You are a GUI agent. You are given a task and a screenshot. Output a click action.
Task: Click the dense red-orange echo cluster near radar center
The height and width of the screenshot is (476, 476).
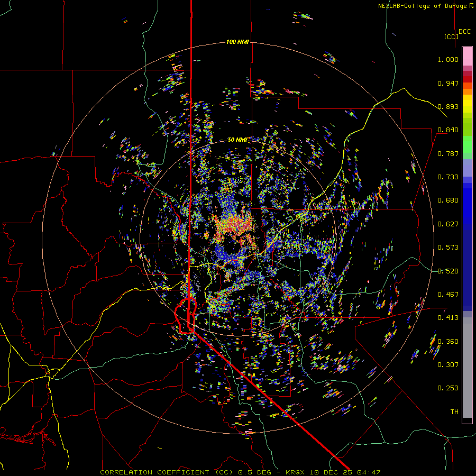coord(234,225)
